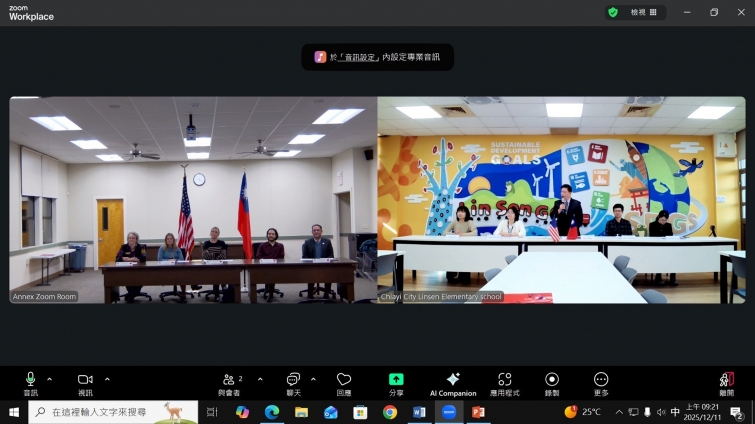Expand the video options arrow
755x424 pixels.
pos(107,379)
